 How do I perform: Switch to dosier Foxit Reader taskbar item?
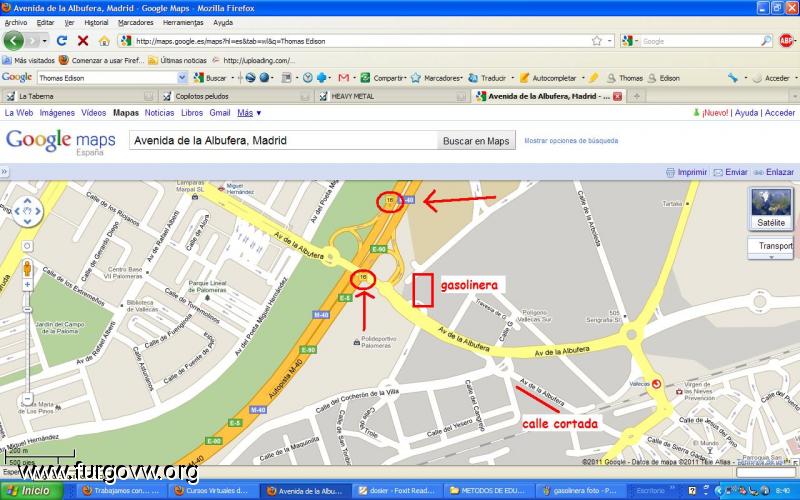point(397,491)
